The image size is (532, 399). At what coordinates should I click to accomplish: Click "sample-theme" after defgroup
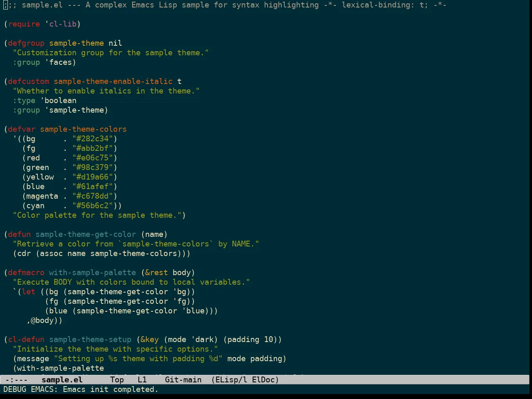click(x=76, y=43)
